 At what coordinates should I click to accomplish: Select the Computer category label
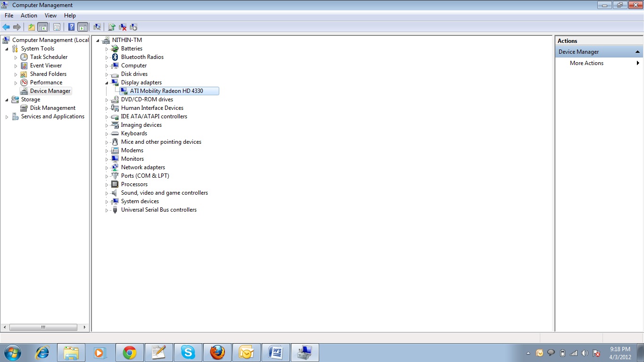pos(134,66)
